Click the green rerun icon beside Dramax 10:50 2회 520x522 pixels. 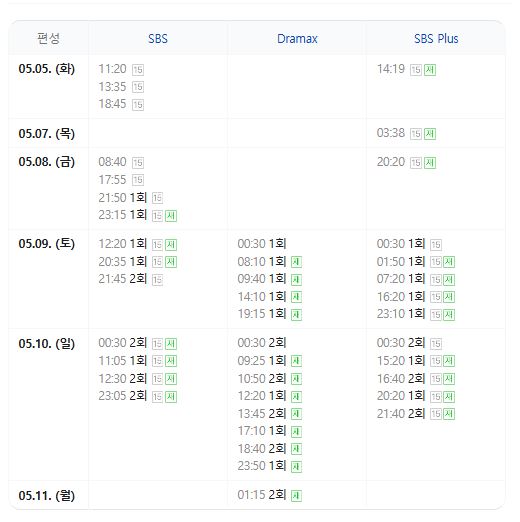296,379
